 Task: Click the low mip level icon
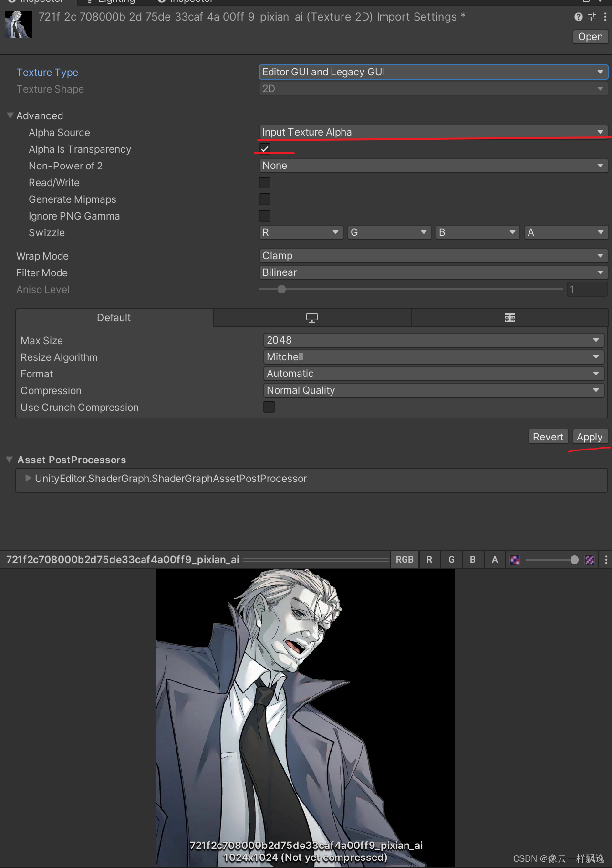coord(515,560)
